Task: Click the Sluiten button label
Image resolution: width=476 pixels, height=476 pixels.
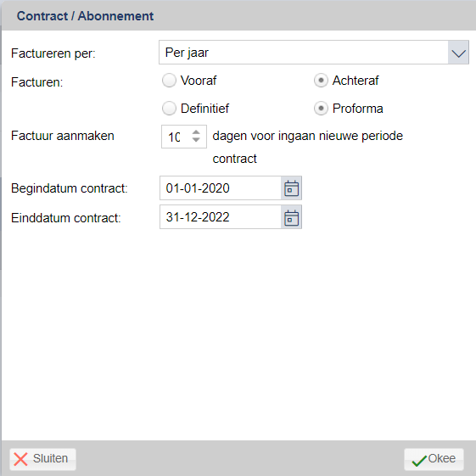Action: (x=50, y=458)
